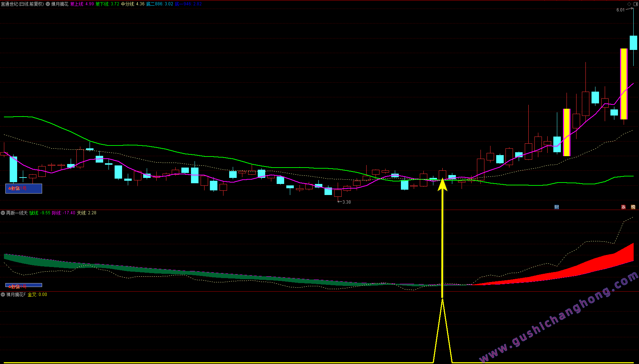Click the diamond icon at top right
This screenshot has height=364, width=639.
click(629, 4)
